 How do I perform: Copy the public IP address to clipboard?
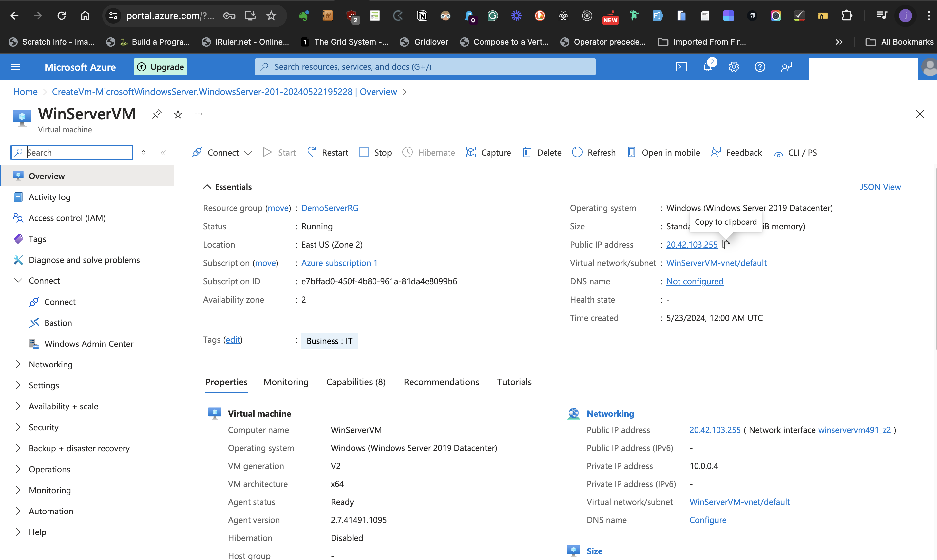click(727, 245)
